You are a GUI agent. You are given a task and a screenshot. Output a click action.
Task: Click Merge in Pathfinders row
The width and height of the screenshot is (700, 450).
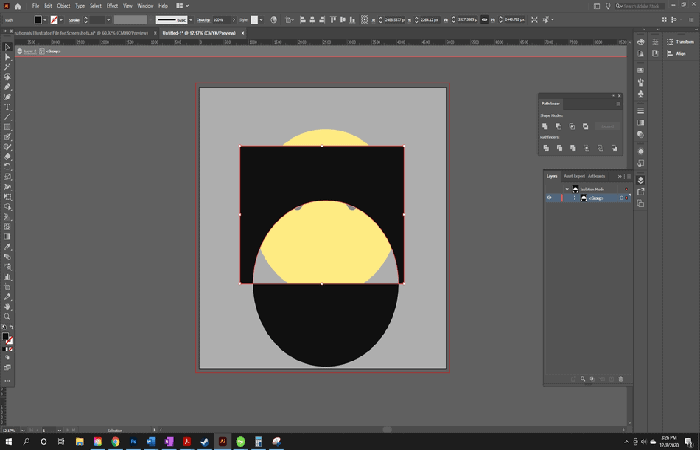pyautogui.click(x=573, y=148)
